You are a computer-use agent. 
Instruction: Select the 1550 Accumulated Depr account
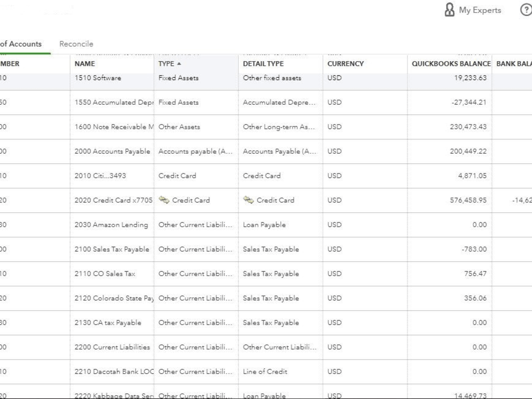coord(114,102)
